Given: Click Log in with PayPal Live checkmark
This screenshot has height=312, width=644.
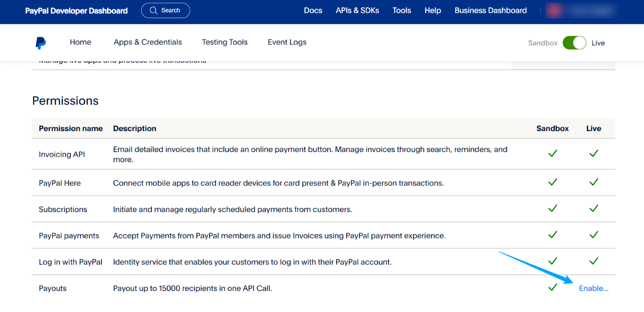Looking at the screenshot, I should point(594,261).
